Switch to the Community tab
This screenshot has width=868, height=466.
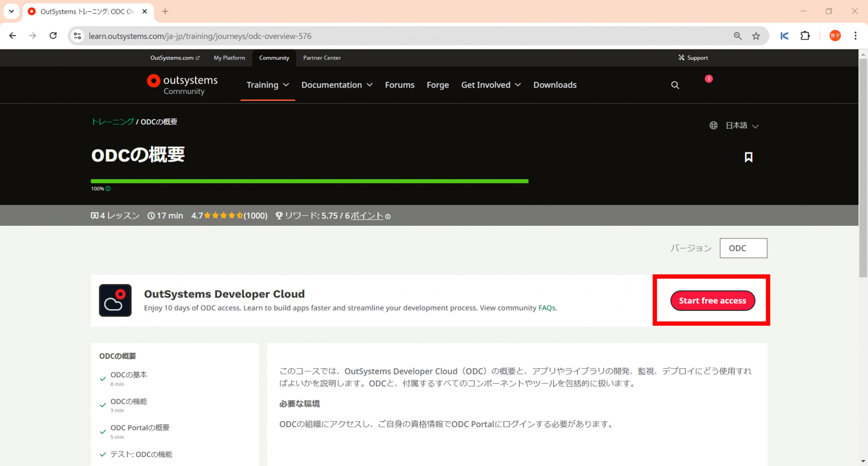pos(274,58)
